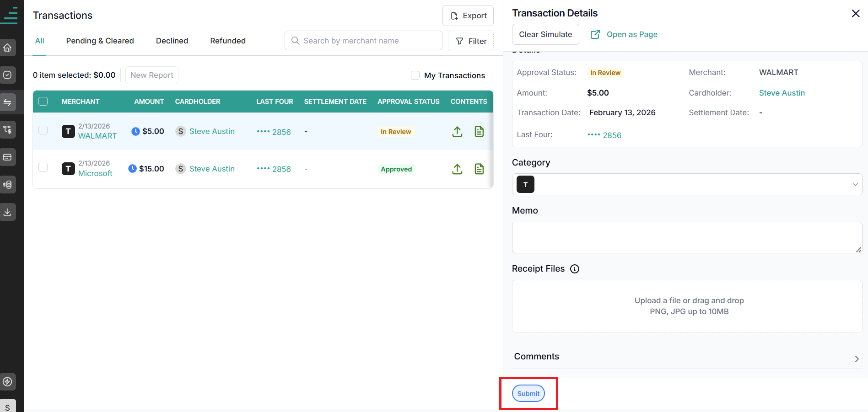
Task: Switch to the Refunded tab
Action: point(228,41)
